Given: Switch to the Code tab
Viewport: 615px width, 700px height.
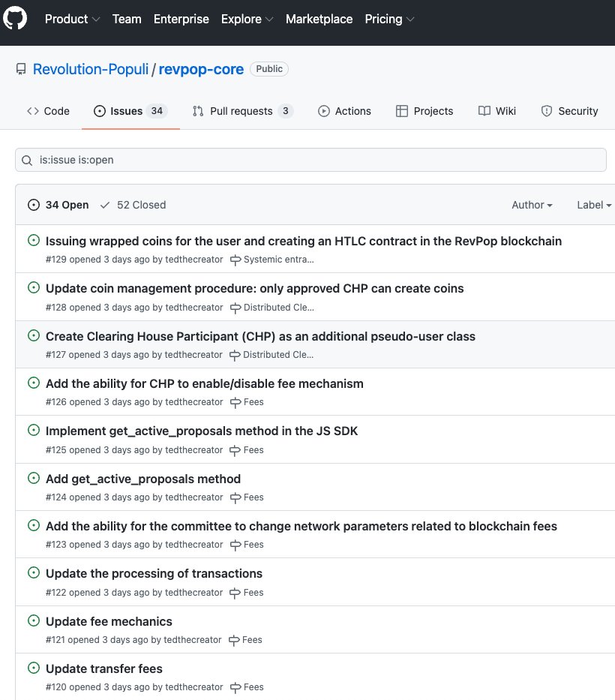Looking at the screenshot, I should coord(48,111).
